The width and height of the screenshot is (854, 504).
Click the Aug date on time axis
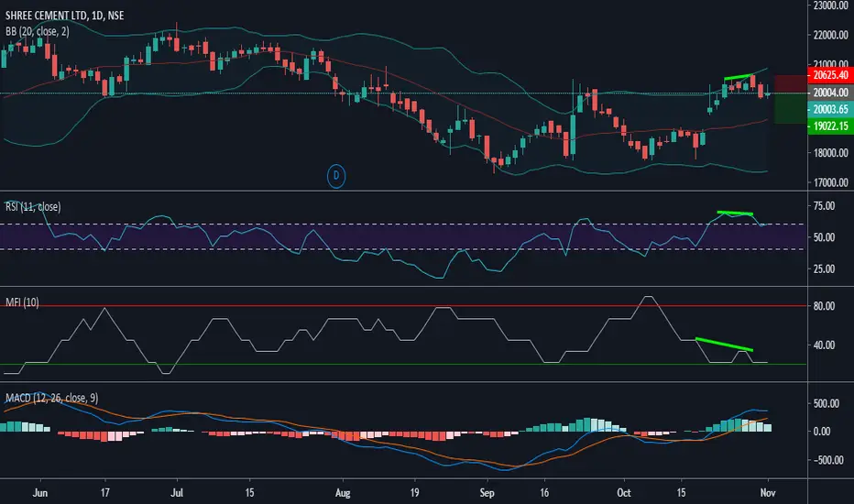pyautogui.click(x=343, y=493)
